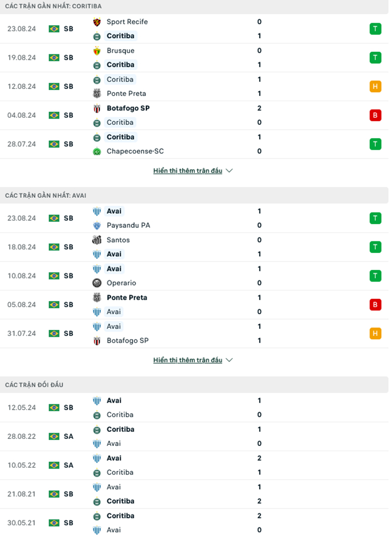The width and height of the screenshot is (392, 537).
Task: Click the yellow H badge for Ponte Preta draw
Action: (375, 86)
